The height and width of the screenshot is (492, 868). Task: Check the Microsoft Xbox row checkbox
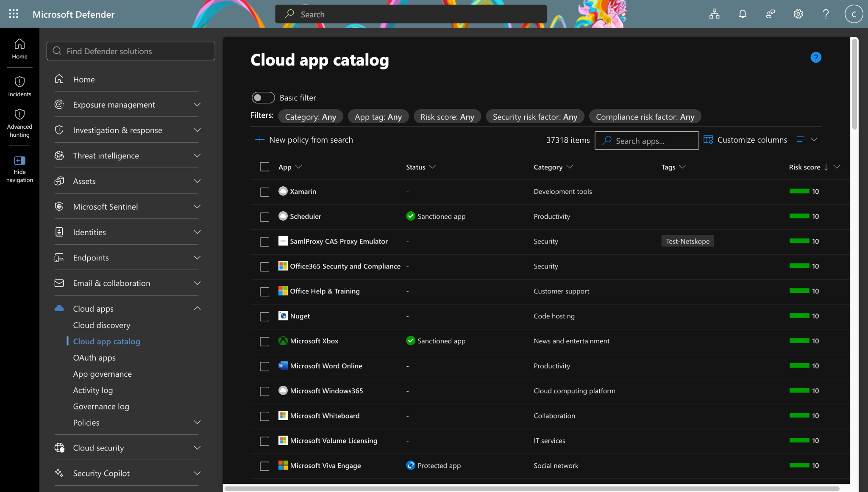[264, 342]
